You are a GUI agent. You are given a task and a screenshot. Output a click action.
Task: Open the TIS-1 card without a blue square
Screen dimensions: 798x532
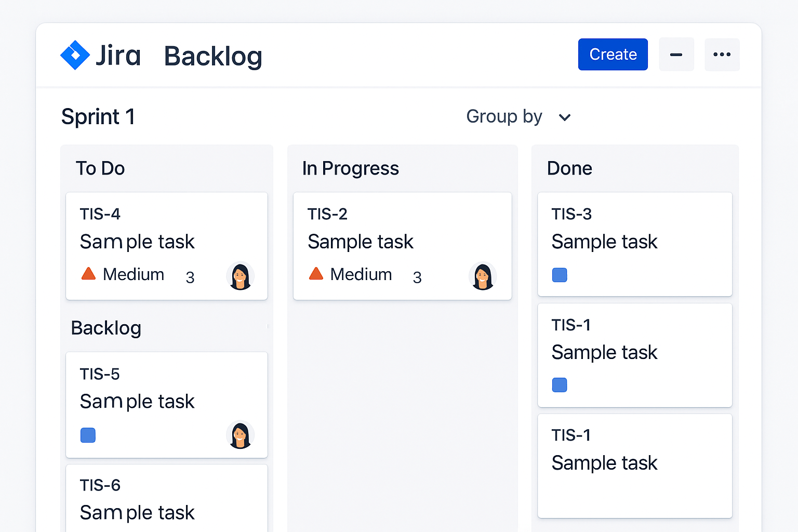(635, 466)
